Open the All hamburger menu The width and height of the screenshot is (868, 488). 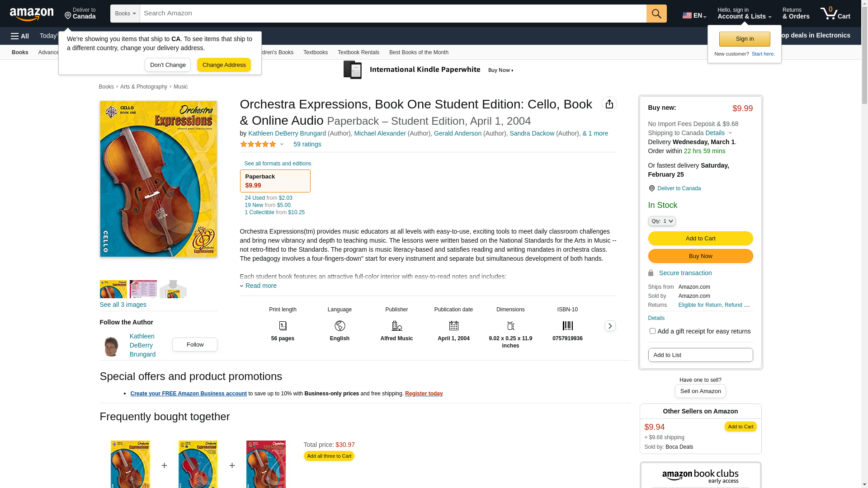pyautogui.click(x=20, y=36)
